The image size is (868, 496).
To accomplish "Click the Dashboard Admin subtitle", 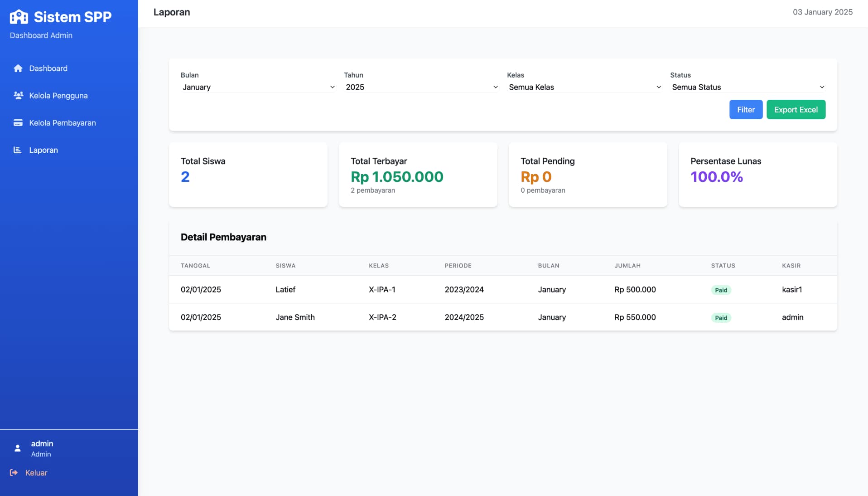I will [x=41, y=35].
